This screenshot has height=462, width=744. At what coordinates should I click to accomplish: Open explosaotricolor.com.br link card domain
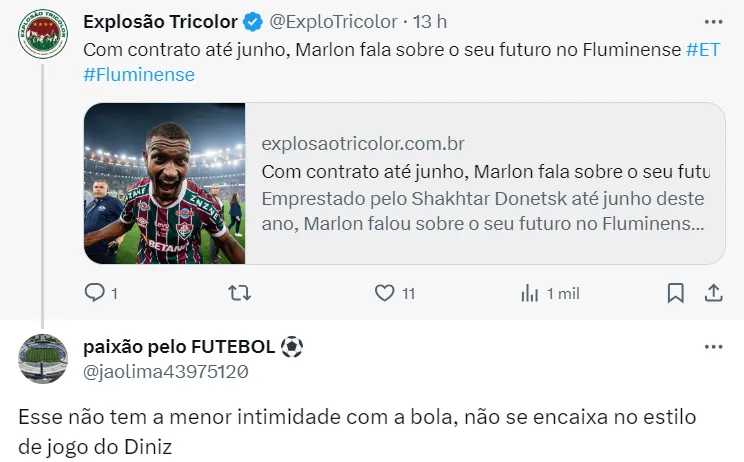[x=363, y=143]
